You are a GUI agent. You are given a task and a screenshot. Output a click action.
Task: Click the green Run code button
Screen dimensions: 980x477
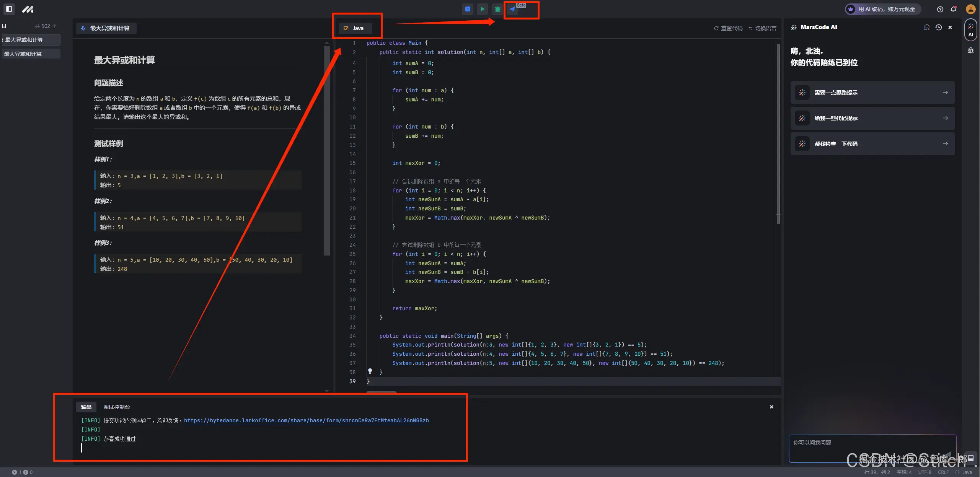(x=482, y=9)
